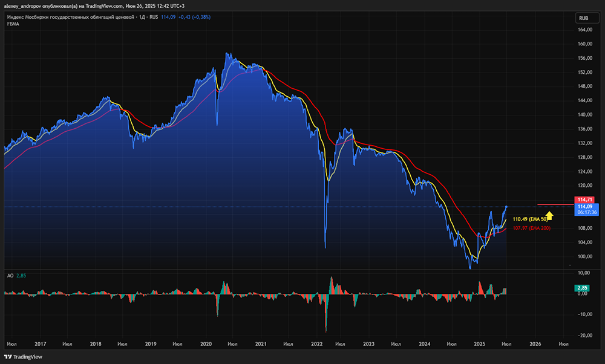The width and height of the screenshot is (605, 364).
Task: Click the 2020 time axis label
Action: [x=206, y=344]
